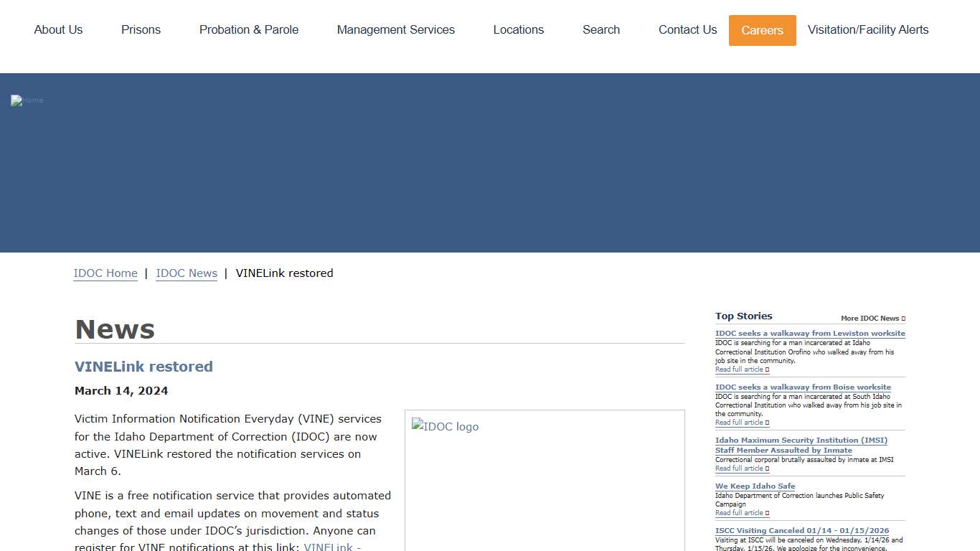Open the ISCC Visiting Canceled article headline
The width and height of the screenshot is (980, 551).
801,530
